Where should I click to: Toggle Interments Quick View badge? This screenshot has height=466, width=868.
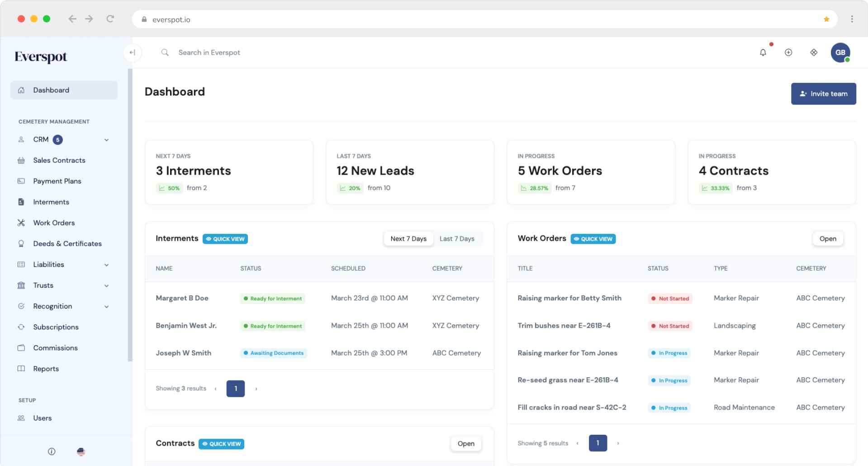(225, 239)
